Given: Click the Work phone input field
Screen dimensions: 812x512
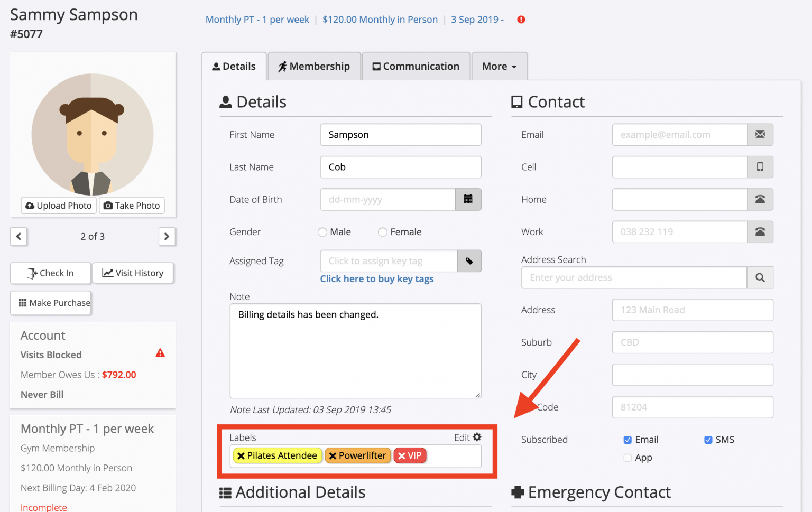Looking at the screenshot, I should point(680,232).
